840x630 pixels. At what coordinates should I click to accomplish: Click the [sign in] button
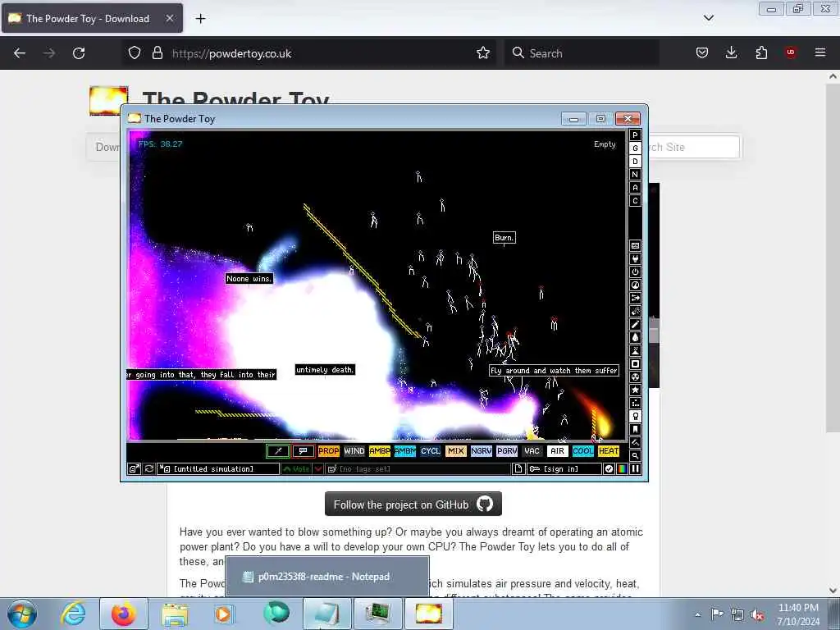click(x=564, y=468)
